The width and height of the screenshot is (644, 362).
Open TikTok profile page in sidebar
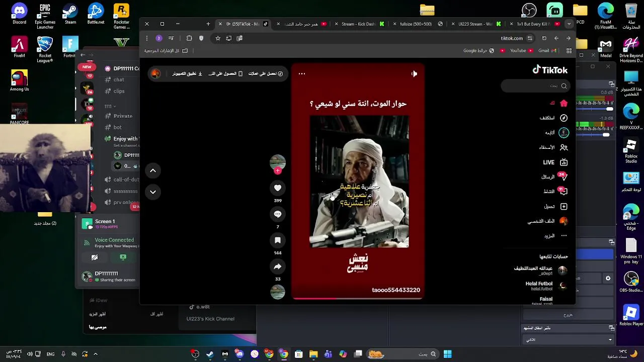pos(547,221)
